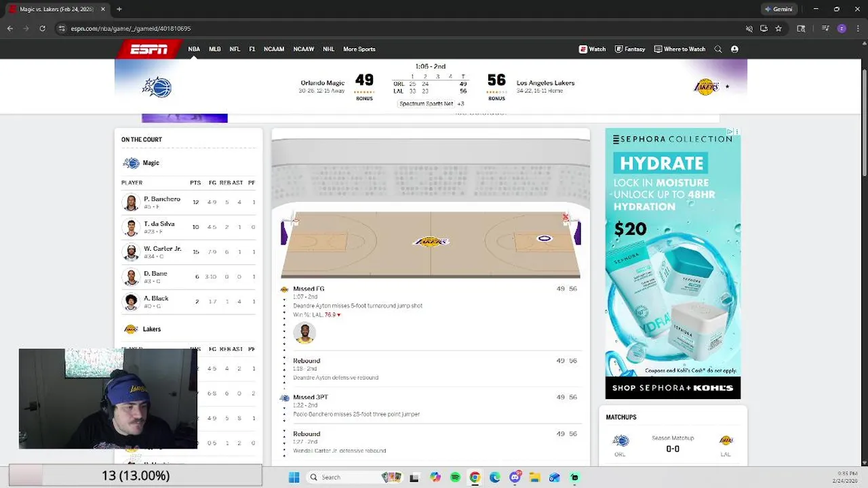This screenshot has width=868, height=488.
Task: Open the NCAAW menu
Action: pos(304,49)
